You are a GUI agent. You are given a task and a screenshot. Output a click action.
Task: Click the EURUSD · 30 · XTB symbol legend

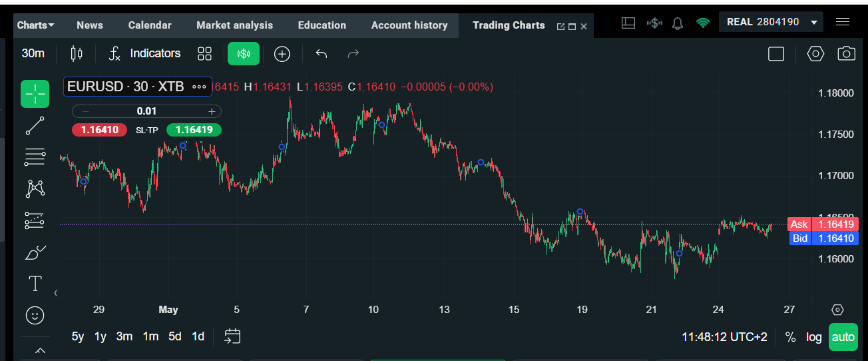(125, 87)
